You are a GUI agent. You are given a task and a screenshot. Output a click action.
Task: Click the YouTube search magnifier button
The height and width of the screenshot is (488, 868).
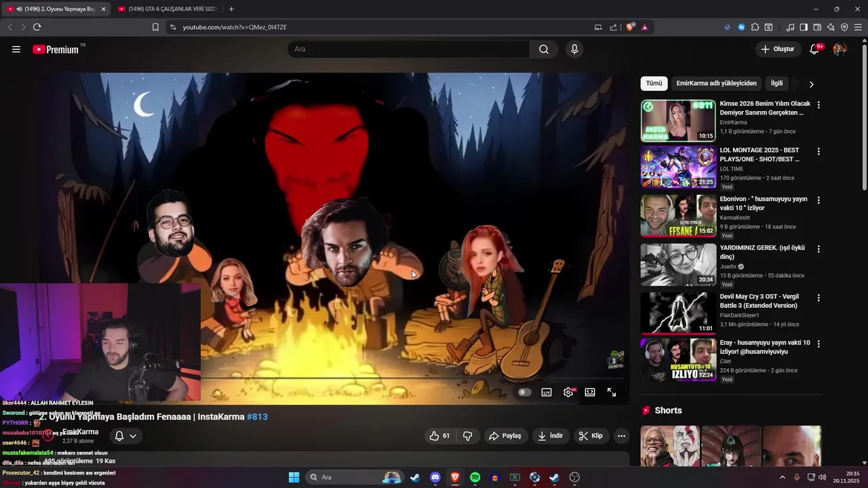(544, 49)
